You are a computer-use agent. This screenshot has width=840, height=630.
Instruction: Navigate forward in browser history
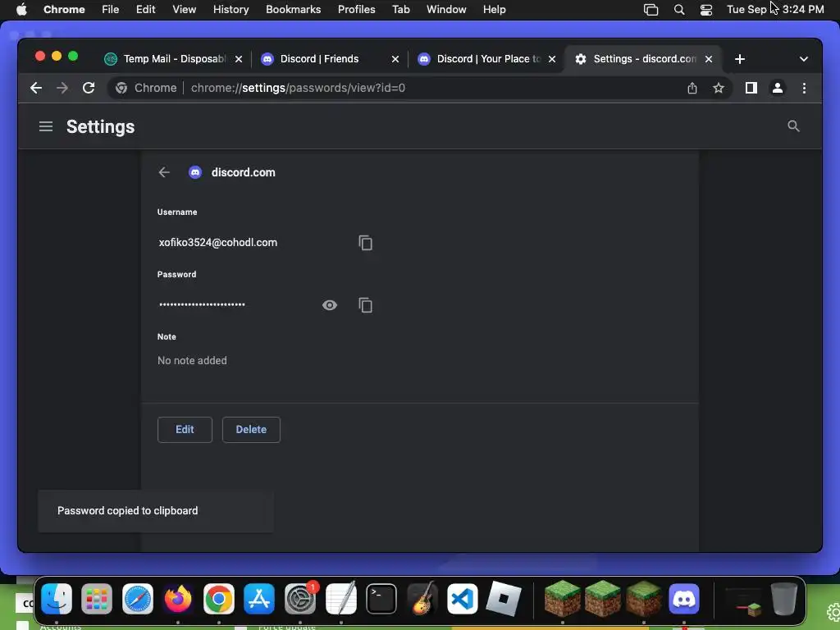[62, 88]
